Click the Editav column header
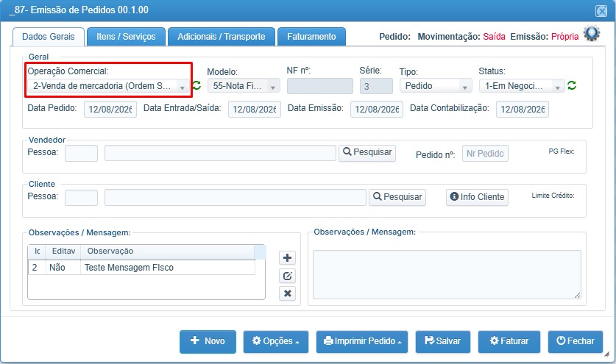Screen dimensions: 616x364 [x=63, y=251]
